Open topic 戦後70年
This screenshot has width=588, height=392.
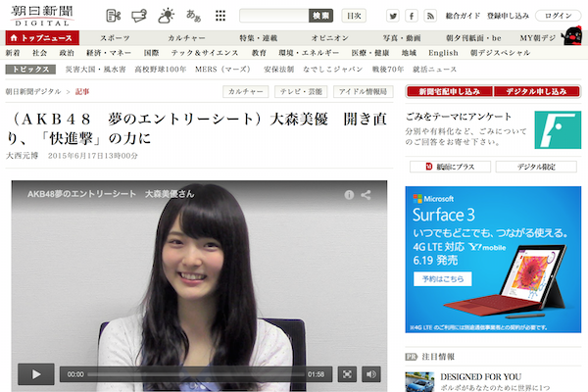click(x=388, y=70)
